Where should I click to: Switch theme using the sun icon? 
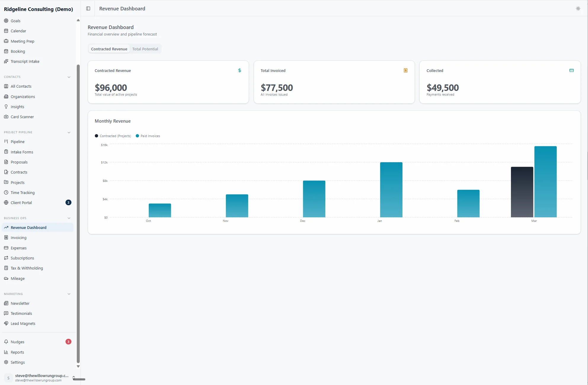pyautogui.click(x=578, y=9)
